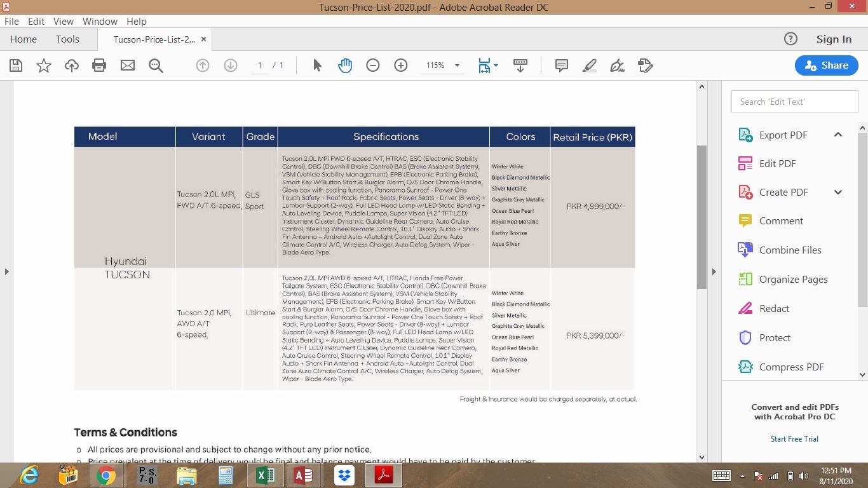Open the Help menu
Viewport: 868px width, 488px height.
coord(137,21)
